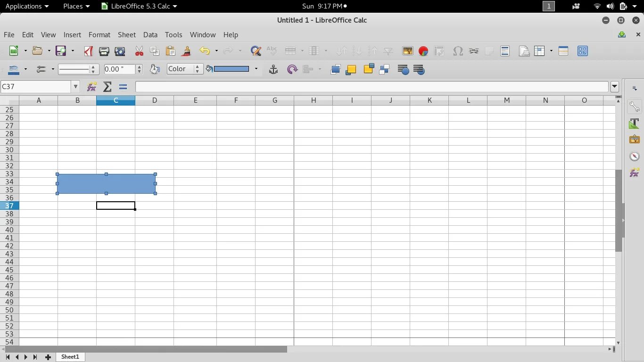The height and width of the screenshot is (362, 644).
Task: Click the blue fill color swatch
Action: coord(231,69)
